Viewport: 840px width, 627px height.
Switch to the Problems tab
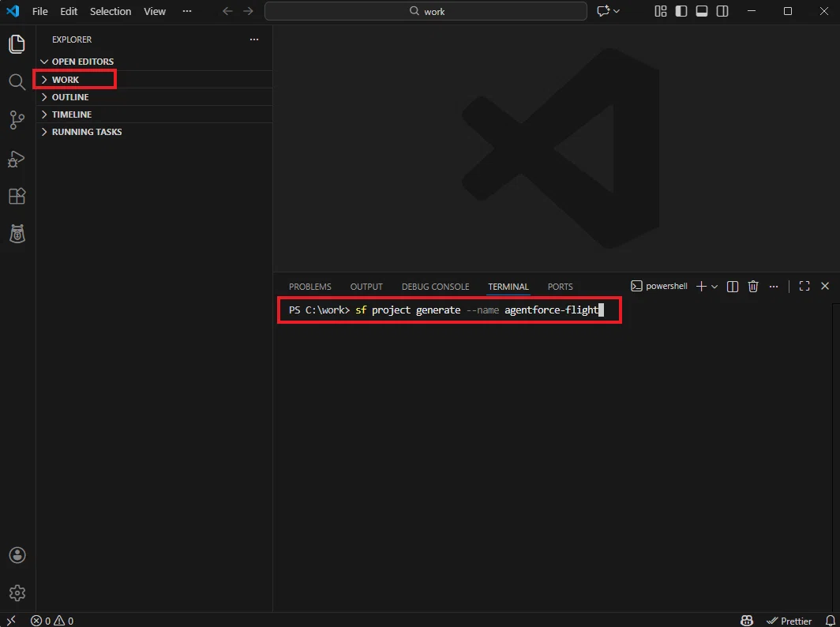point(310,287)
